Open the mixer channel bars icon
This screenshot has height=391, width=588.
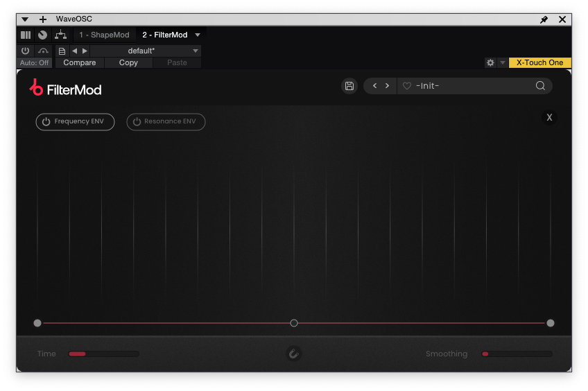click(26, 35)
